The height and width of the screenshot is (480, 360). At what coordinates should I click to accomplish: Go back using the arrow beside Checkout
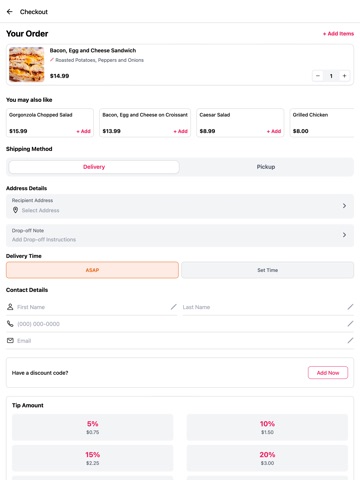tap(10, 12)
